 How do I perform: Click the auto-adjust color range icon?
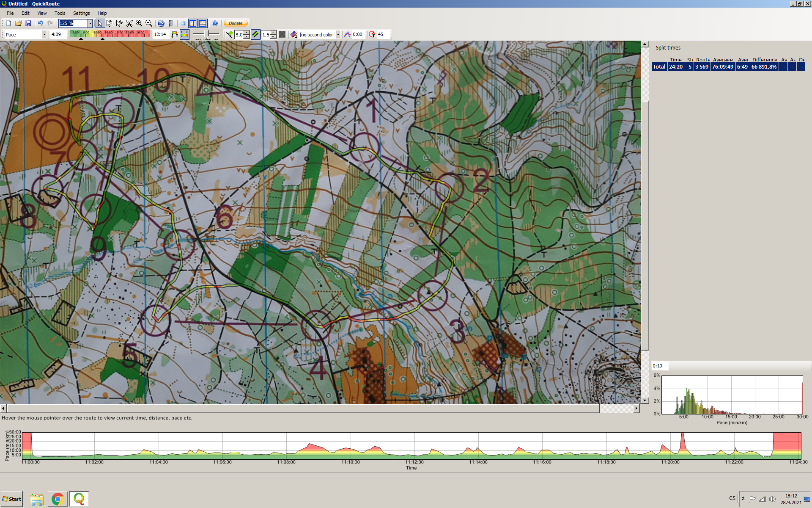point(175,35)
